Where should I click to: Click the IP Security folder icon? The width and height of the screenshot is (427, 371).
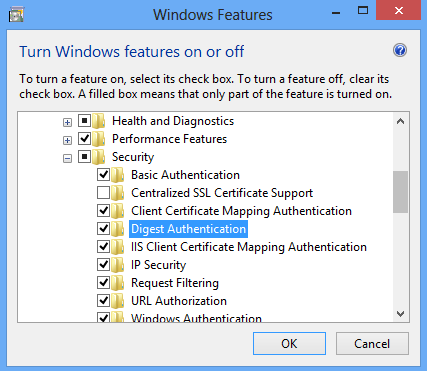pyautogui.click(x=117, y=265)
